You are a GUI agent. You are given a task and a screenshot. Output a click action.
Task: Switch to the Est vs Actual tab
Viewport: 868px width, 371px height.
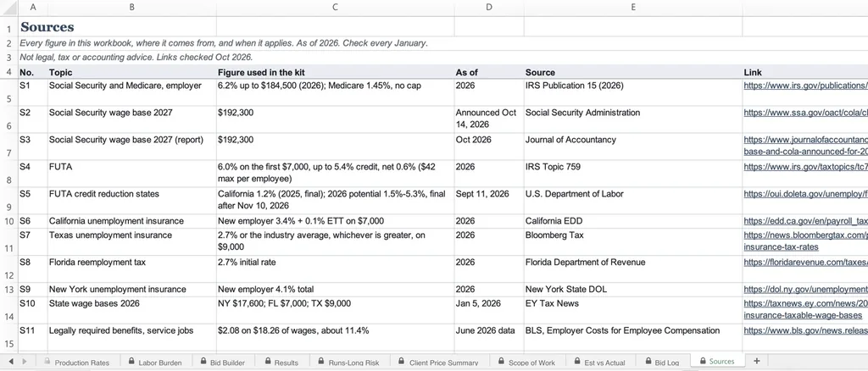599,363
